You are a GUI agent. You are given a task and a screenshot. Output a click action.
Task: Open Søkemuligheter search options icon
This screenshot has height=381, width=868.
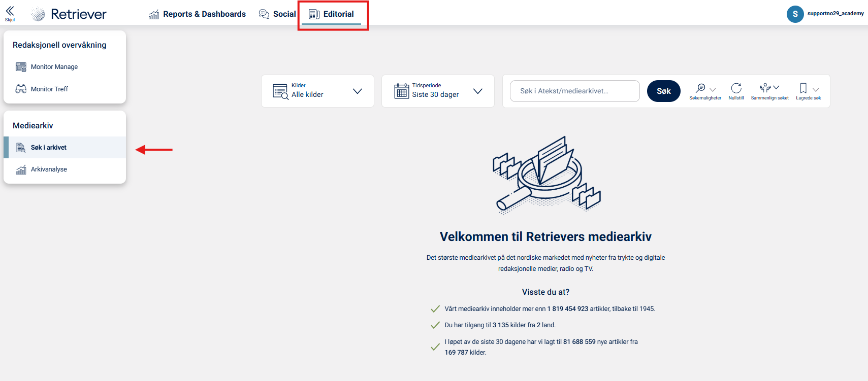point(701,88)
